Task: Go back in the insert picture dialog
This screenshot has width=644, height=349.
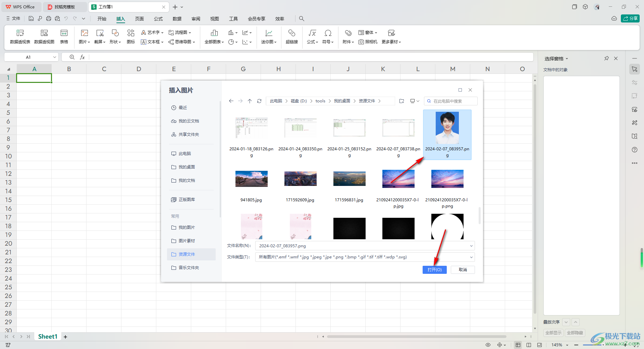Action: 231,101
